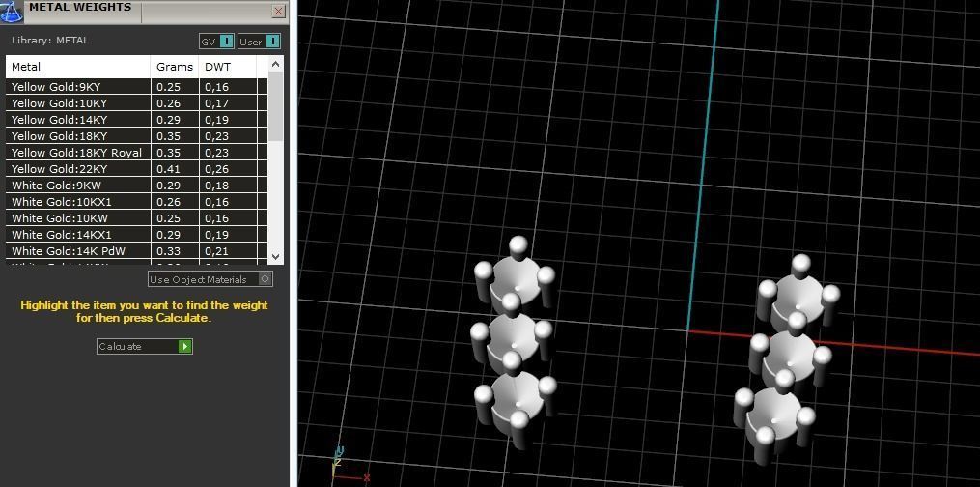Click the 0,17 DWT value for 10KY

click(x=217, y=103)
